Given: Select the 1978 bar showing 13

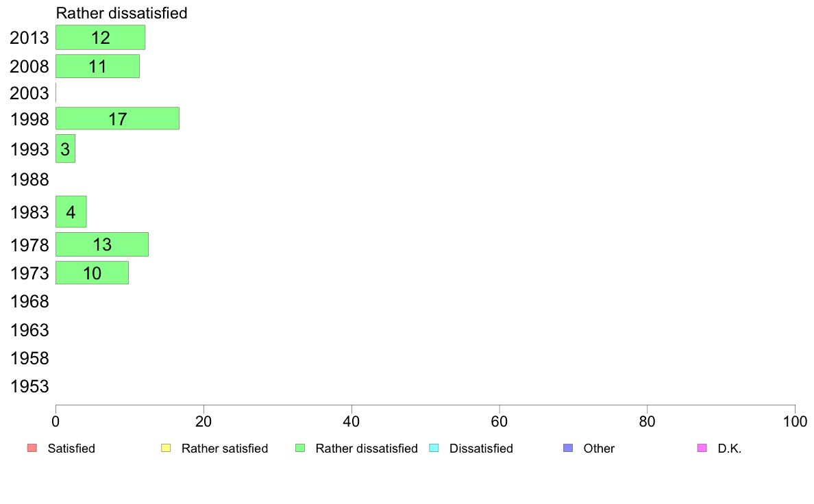Looking at the screenshot, I should pos(101,244).
